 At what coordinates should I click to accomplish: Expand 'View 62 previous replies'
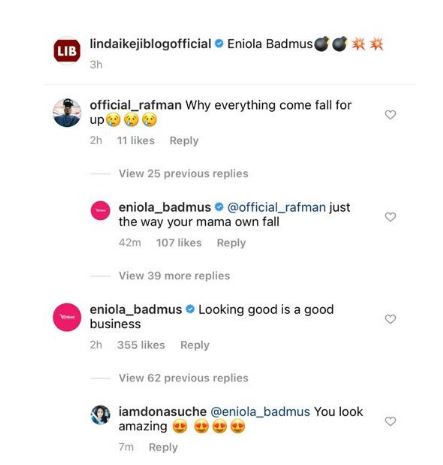point(183,378)
